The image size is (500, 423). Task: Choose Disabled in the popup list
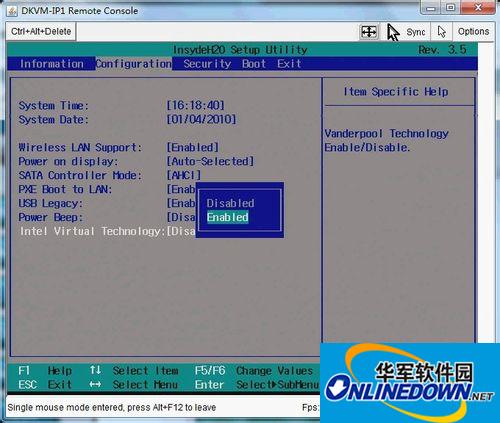point(230,203)
